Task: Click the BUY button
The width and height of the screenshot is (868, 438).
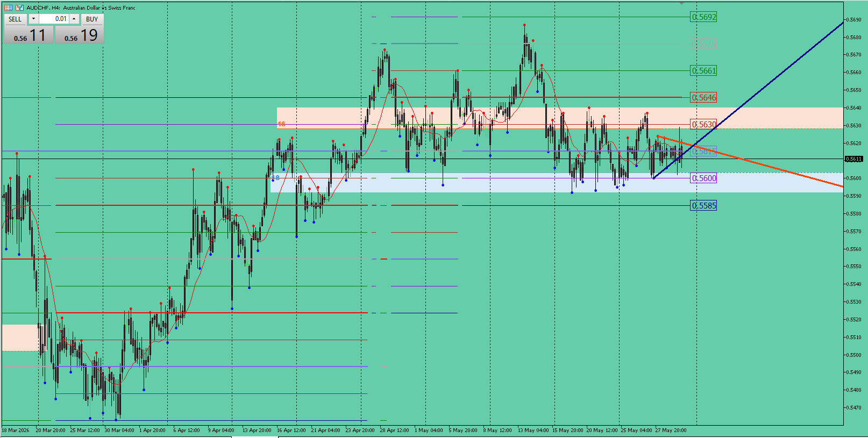Action: pos(92,19)
